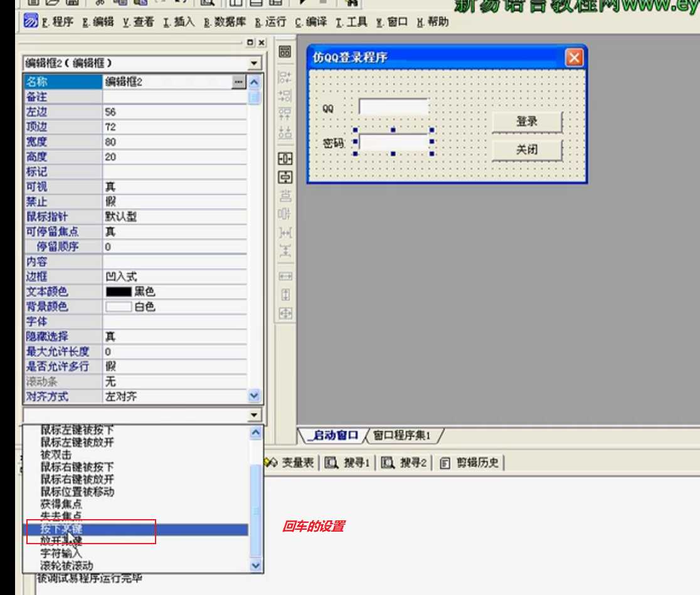Click the 可视 property value 真
This screenshot has height=595, width=700.
tap(110, 187)
